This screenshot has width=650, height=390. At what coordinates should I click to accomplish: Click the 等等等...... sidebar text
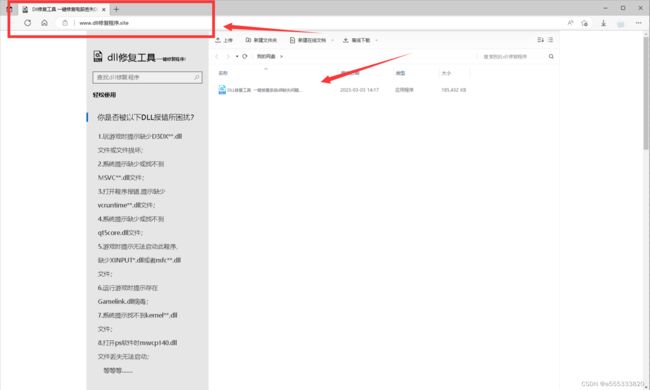tap(118, 371)
